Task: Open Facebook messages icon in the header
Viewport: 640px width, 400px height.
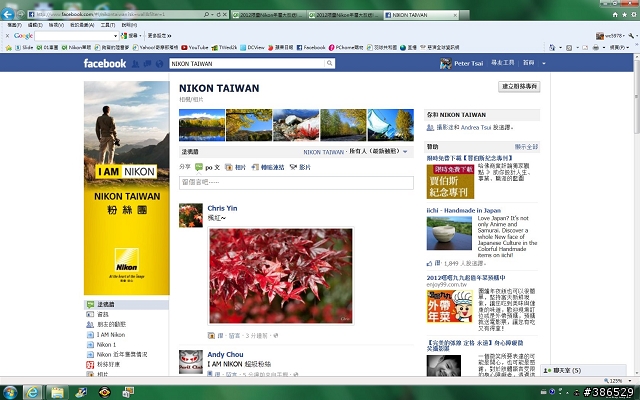Action: 147,64
